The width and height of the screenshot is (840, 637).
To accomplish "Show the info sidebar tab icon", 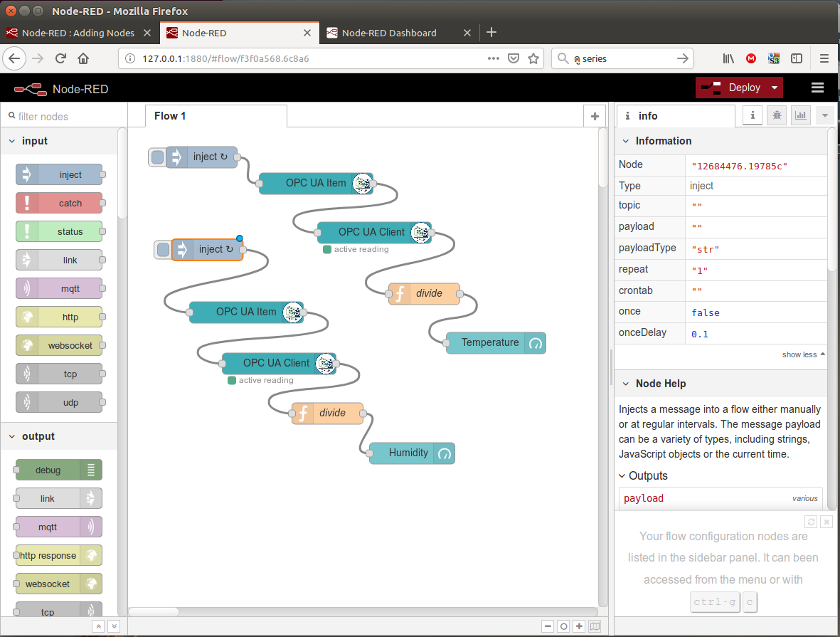I will 753,115.
